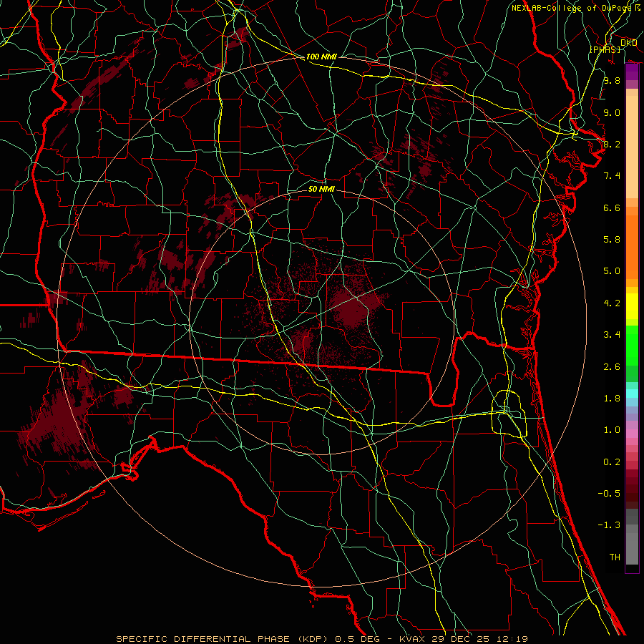Image resolution: width=644 pixels, height=644 pixels.
Task: Select the gray band near the TH label
Action: (632, 548)
